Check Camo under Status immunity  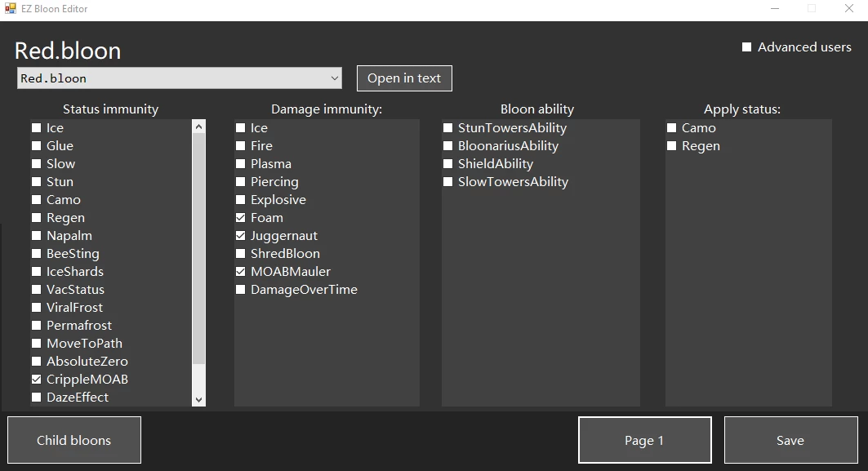(37, 200)
